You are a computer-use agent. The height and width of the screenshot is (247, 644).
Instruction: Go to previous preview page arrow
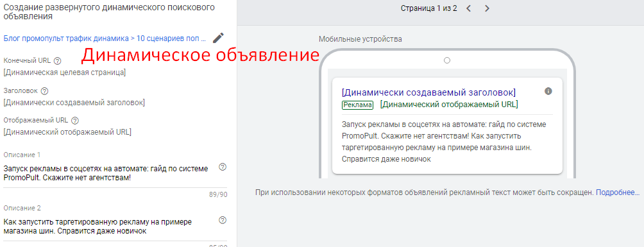pos(469,8)
